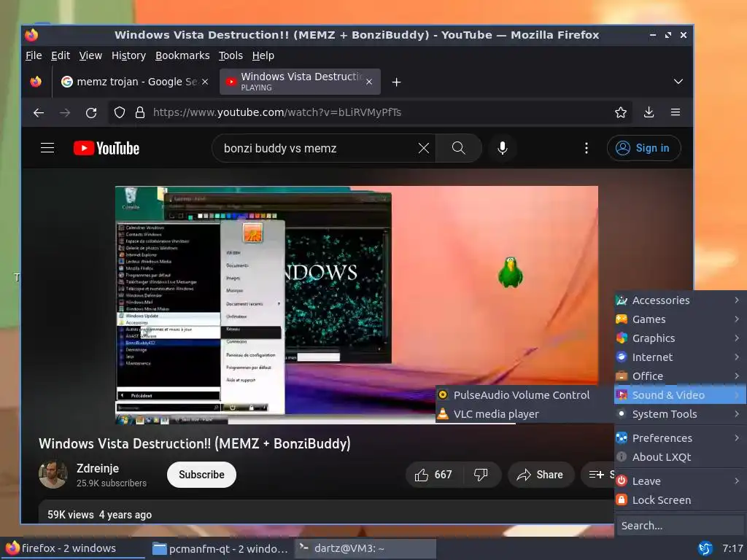Expand the Office submenu
747x560 pixels.
(x=680, y=376)
